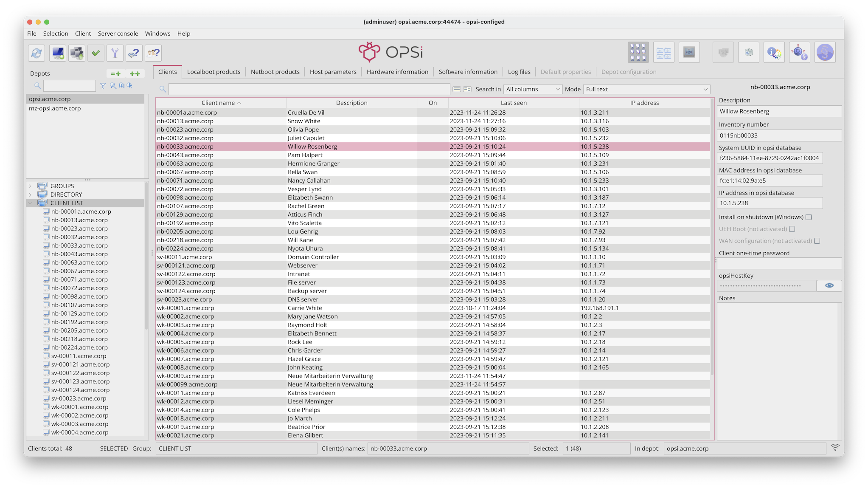This screenshot has width=868, height=488.
Task: Click into the Inventory number field
Action: (779, 135)
